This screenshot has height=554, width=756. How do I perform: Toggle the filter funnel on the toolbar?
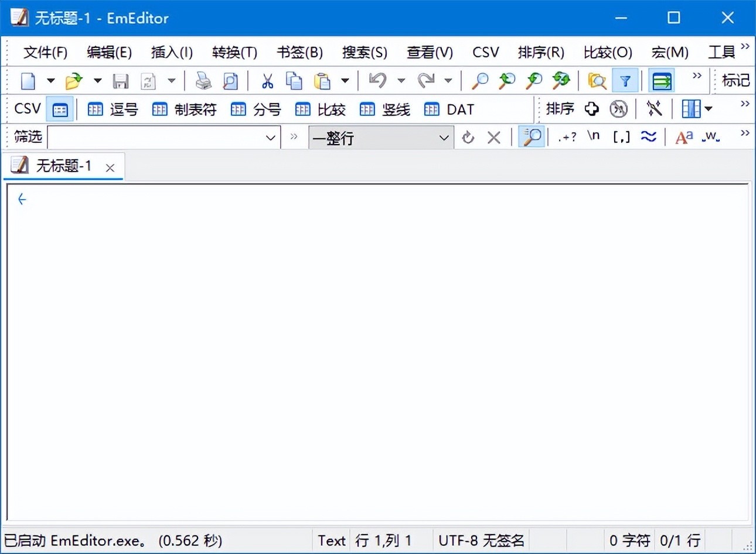pos(625,80)
